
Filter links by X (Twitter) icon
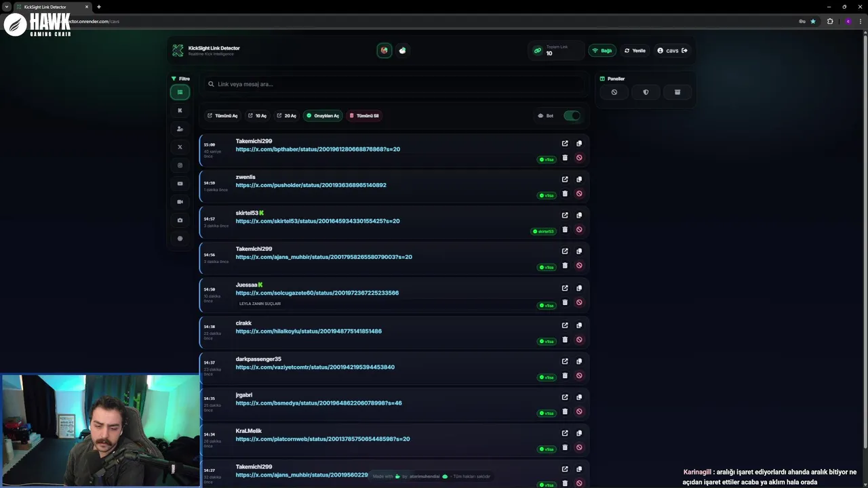point(180,147)
